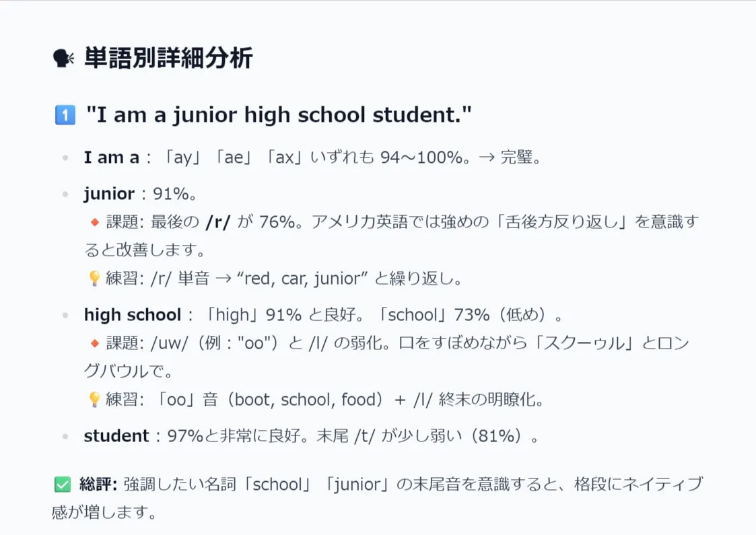Click the bold /r/ phoneme text
Screen dimensions: 756x535
click(217, 221)
